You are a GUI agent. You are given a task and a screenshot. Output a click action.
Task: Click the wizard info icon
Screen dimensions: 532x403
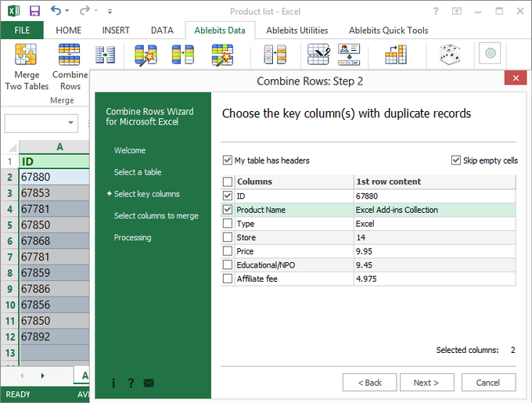click(113, 383)
